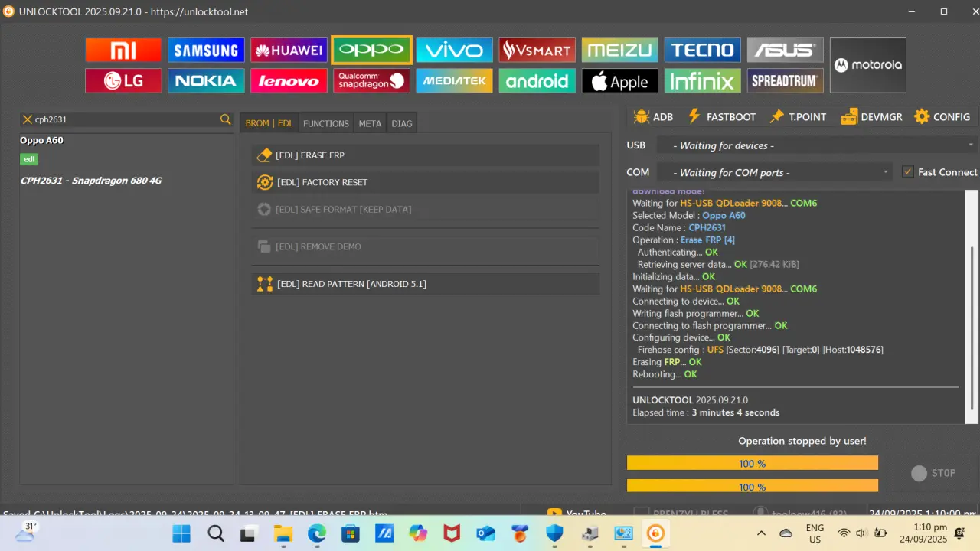The width and height of the screenshot is (980, 551).
Task: Click UnlockTool icon in the taskbar
Action: (656, 533)
